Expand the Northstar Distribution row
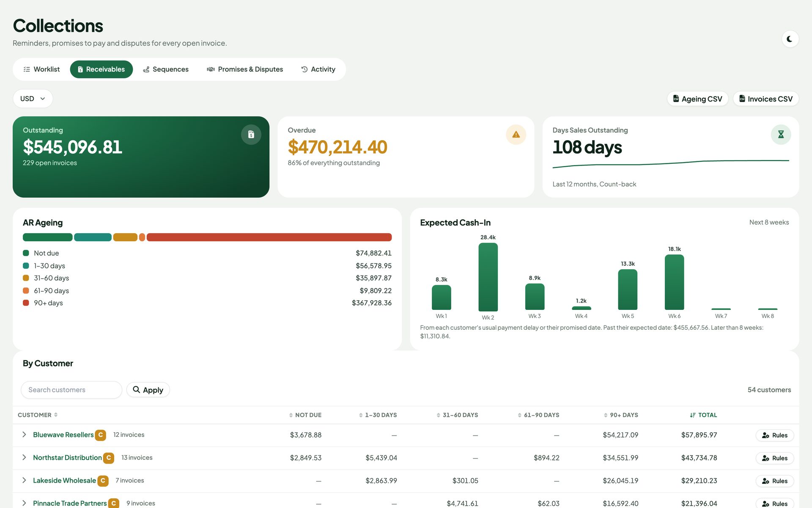 coord(24,458)
